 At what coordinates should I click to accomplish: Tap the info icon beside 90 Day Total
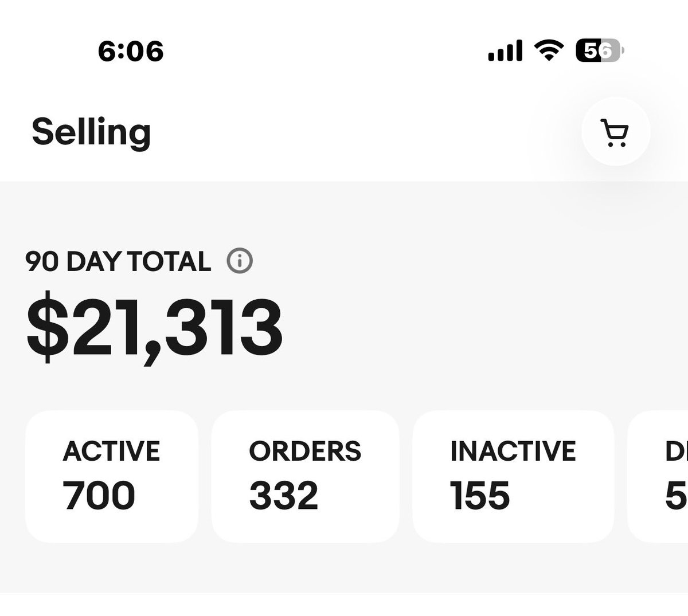point(240,261)
